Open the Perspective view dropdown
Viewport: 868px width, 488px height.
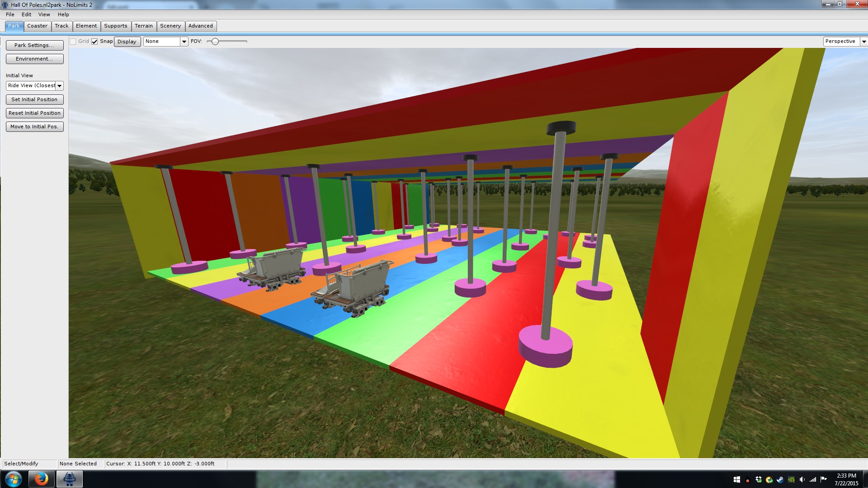point(863,42)
